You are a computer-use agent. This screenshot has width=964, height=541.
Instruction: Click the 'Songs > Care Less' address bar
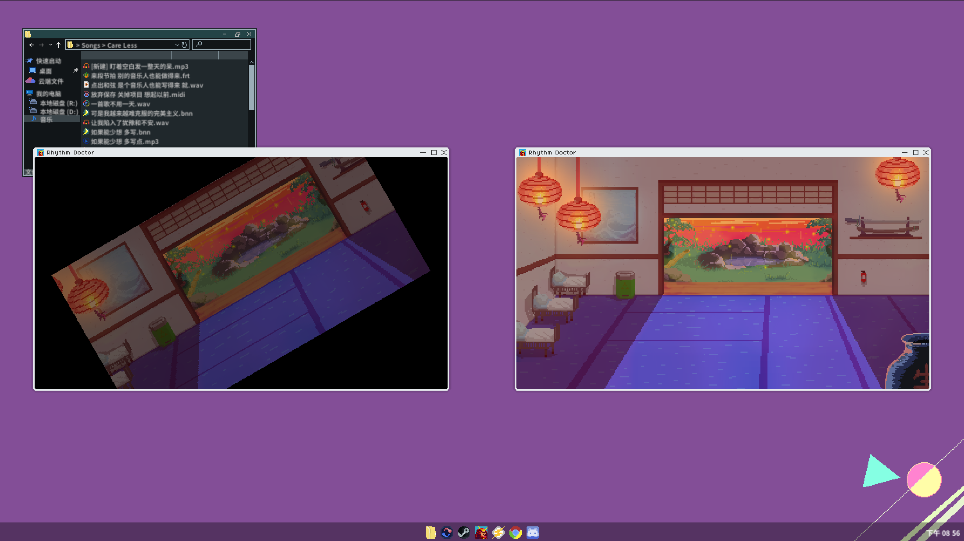(x=127, y=45)
